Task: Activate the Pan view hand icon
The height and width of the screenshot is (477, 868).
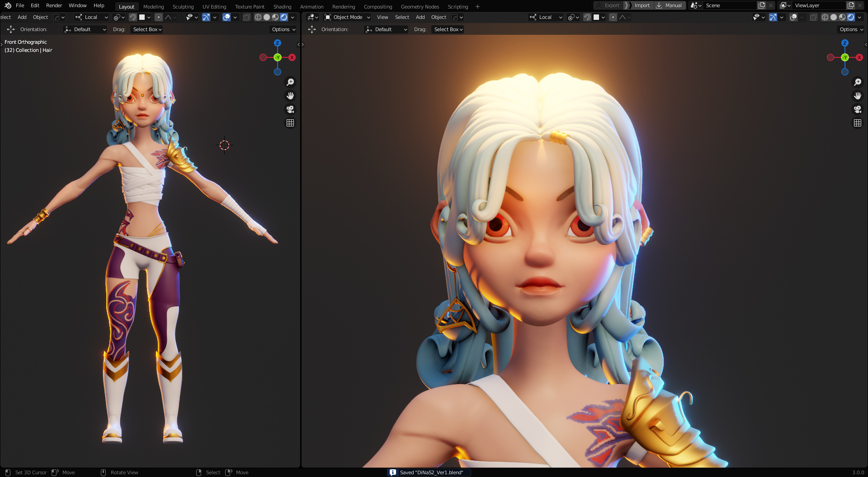Action: pos(290,95)
